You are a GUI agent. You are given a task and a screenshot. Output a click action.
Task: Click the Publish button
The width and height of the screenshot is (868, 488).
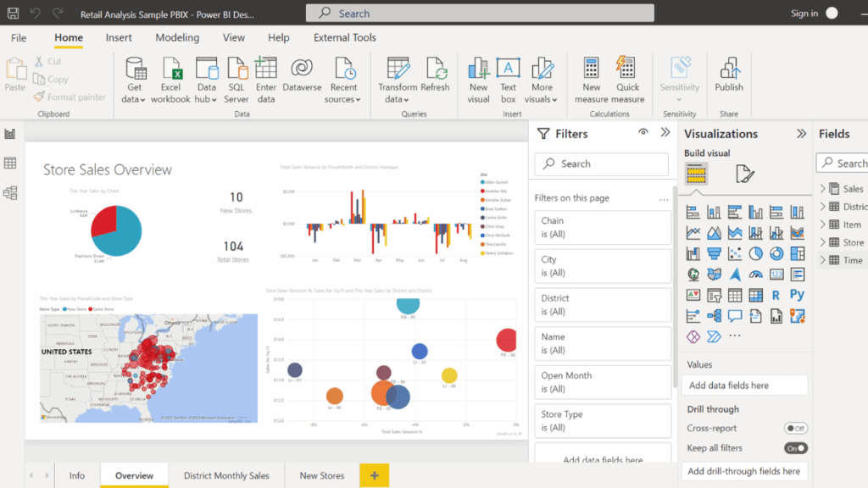click(x=729, y=76)
